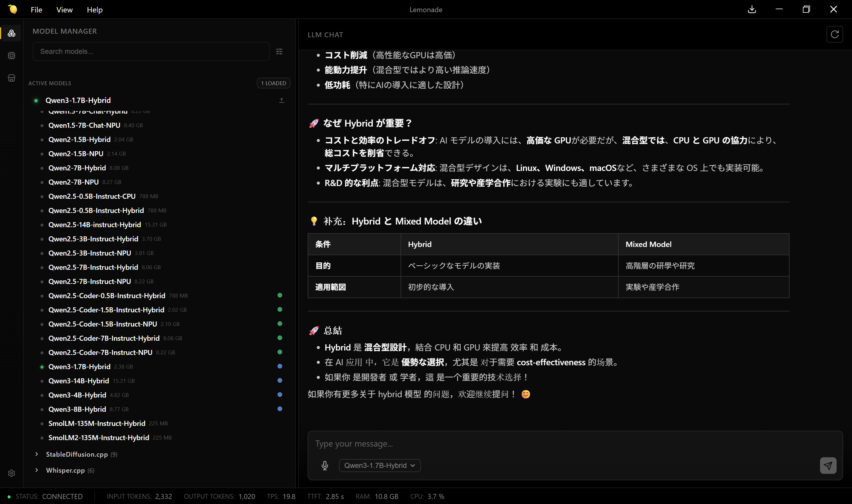Unload Qwen3-1.7B-Hybrid using the eject icon

tap(282, 100)
